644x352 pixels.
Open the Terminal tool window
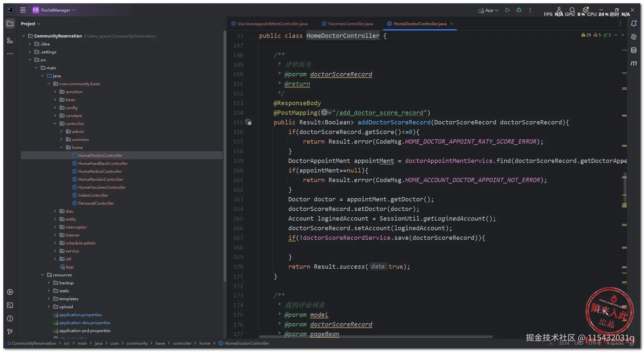tap(10, 305)
